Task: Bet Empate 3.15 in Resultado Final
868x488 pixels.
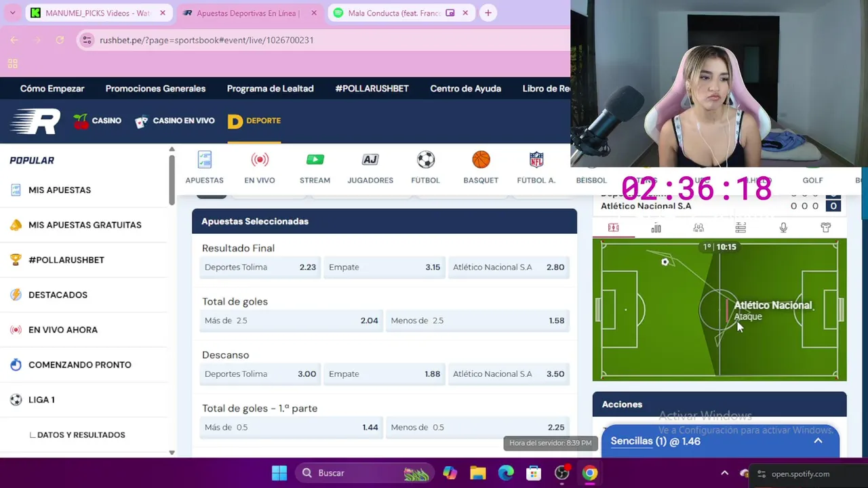Action: [384, 267]
